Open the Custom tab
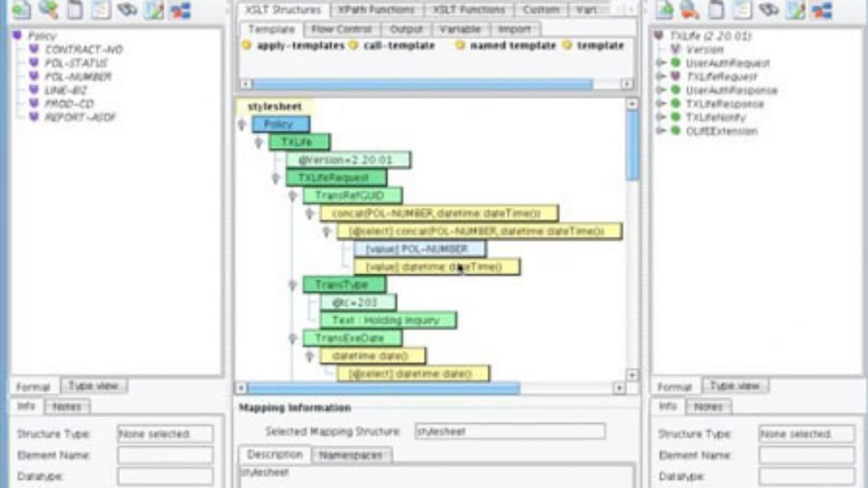Viewport: 868px width, 488px height. point(542,9)
